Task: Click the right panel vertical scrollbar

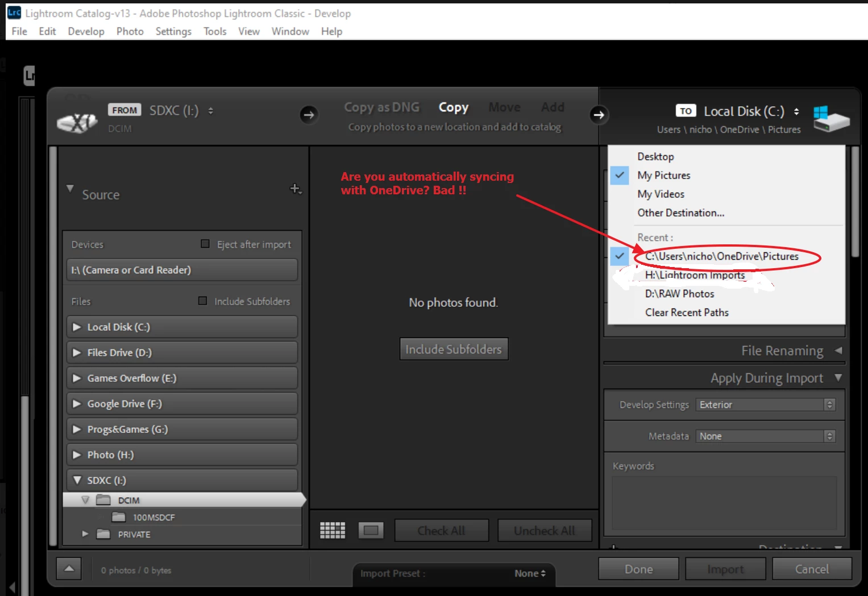Action: click(x=855, y=202)
